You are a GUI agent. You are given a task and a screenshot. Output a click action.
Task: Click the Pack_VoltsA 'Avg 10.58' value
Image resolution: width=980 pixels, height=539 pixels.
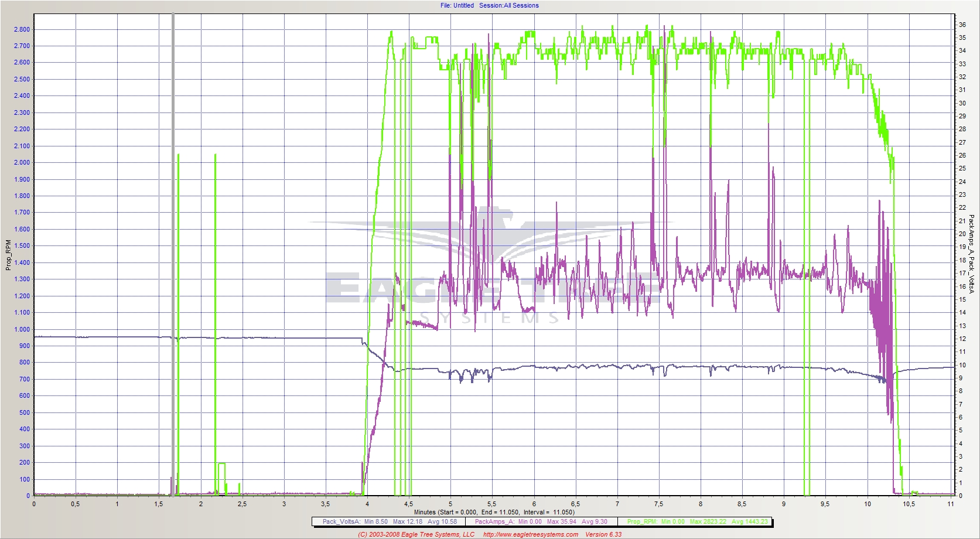coord(442,521)
